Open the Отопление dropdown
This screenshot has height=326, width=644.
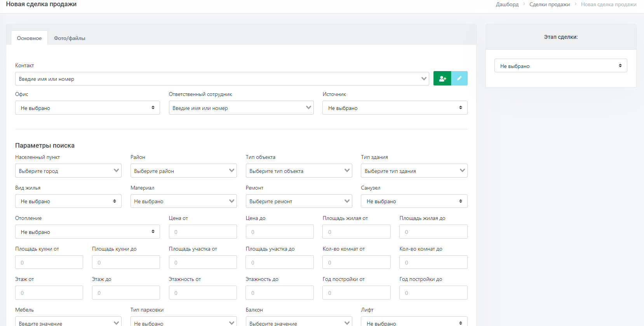(87, 232)
